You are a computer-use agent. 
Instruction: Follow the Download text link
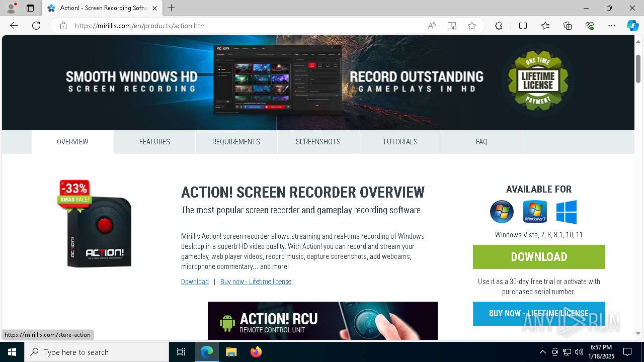(x=195, y=282)
